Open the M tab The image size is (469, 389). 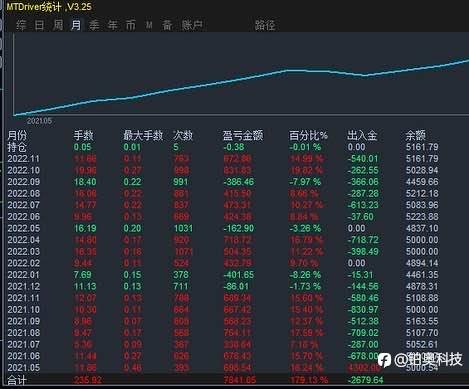point(149,25)
